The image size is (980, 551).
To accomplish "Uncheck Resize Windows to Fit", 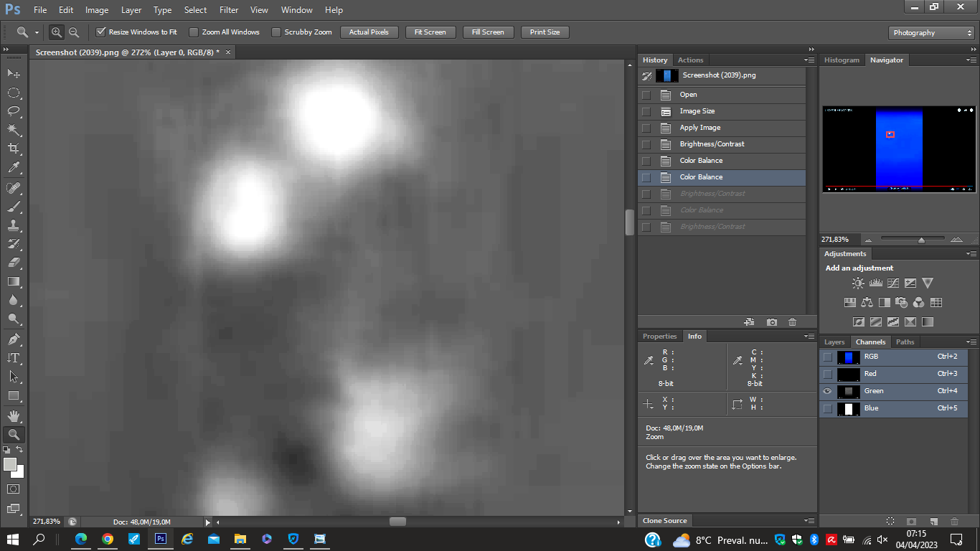I will [x=101, y=32].
